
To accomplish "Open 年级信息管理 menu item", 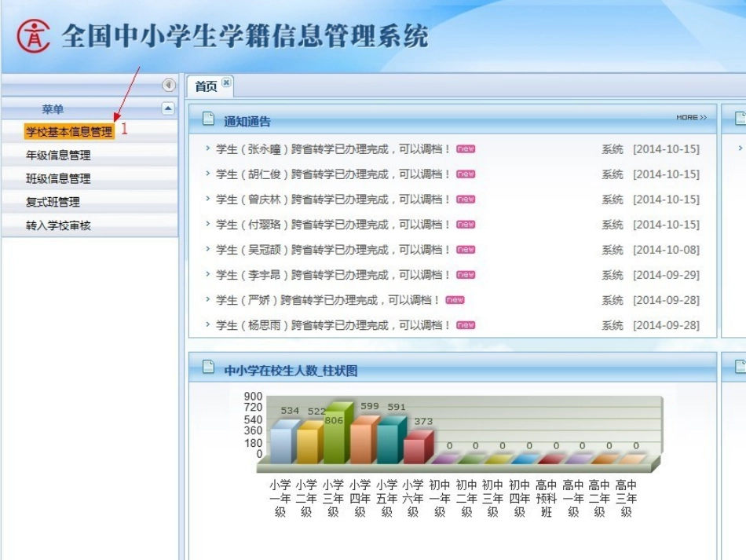I will (58, 155).
